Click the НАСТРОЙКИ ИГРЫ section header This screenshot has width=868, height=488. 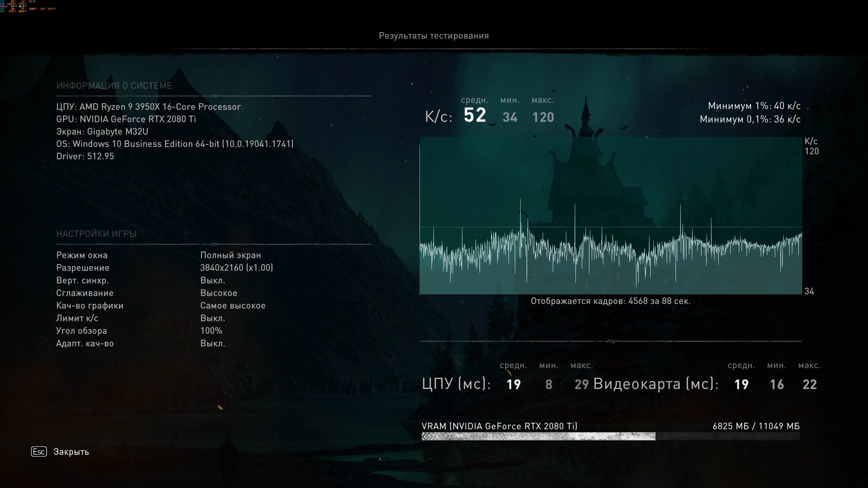point(96,234)
